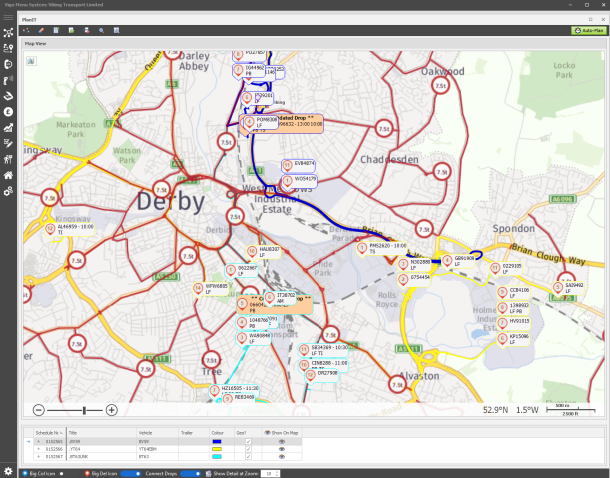
Task: Uncheck Geo checkbox for schedule 8152565
Action: click(248, 440)
